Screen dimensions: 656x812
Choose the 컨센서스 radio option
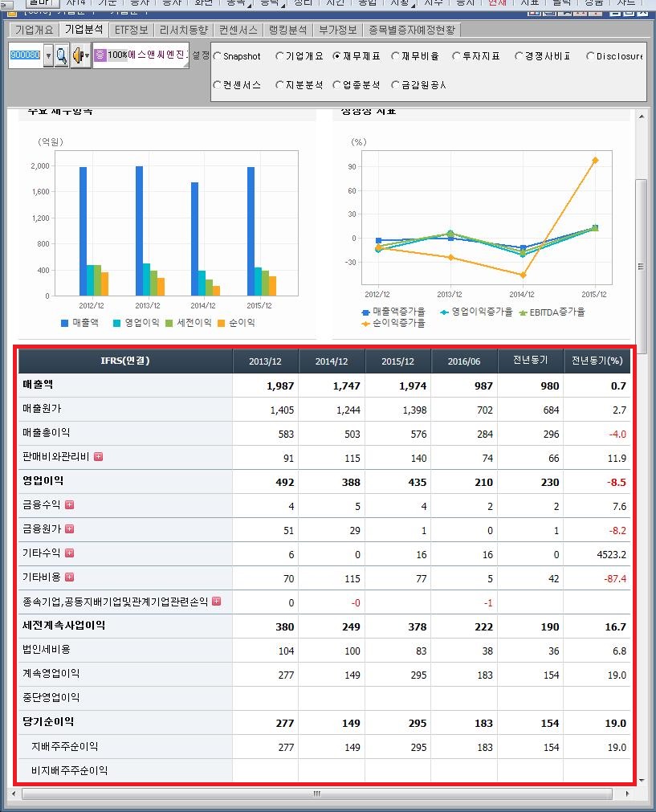[218, 84]
